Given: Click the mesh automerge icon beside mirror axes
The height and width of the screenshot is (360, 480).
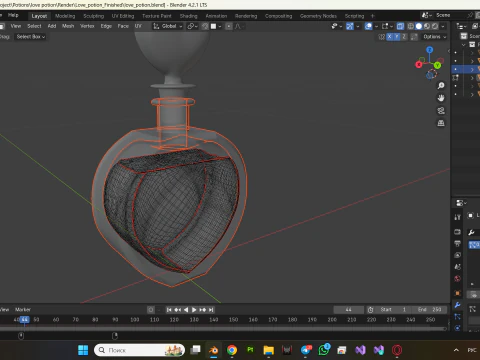Looking at the screenshot, I should coord(414,37).
